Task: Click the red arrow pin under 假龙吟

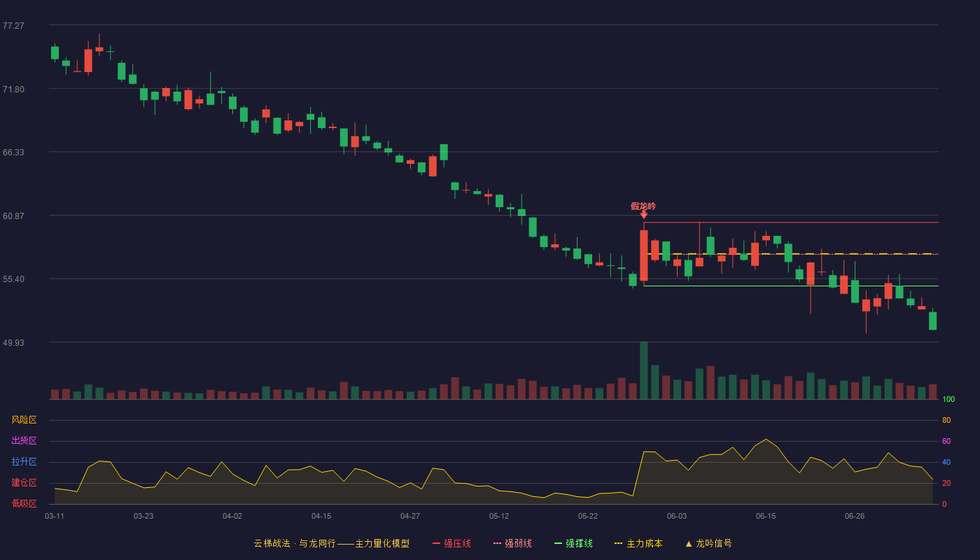Action: click(x=643, y=216)
